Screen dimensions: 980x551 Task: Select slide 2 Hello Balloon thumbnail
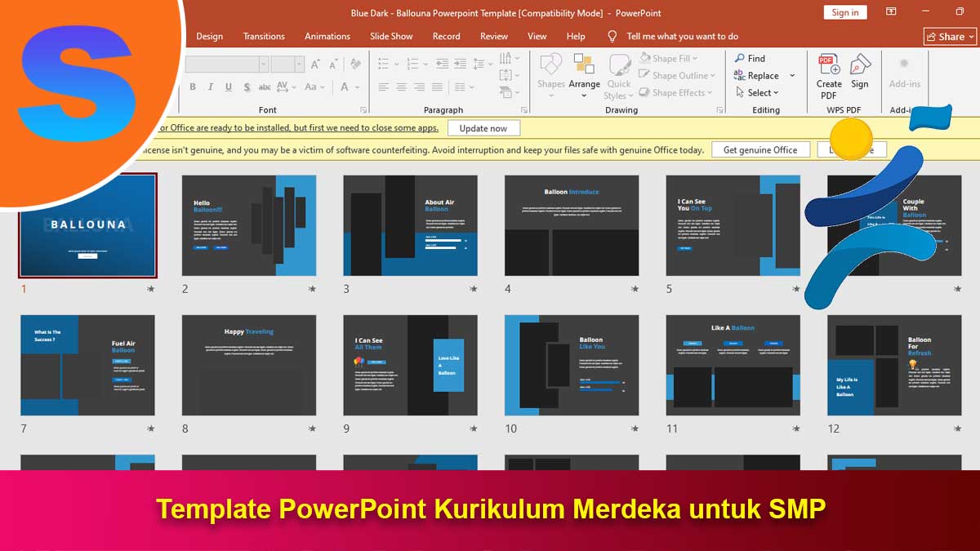[x=249, y=225]
